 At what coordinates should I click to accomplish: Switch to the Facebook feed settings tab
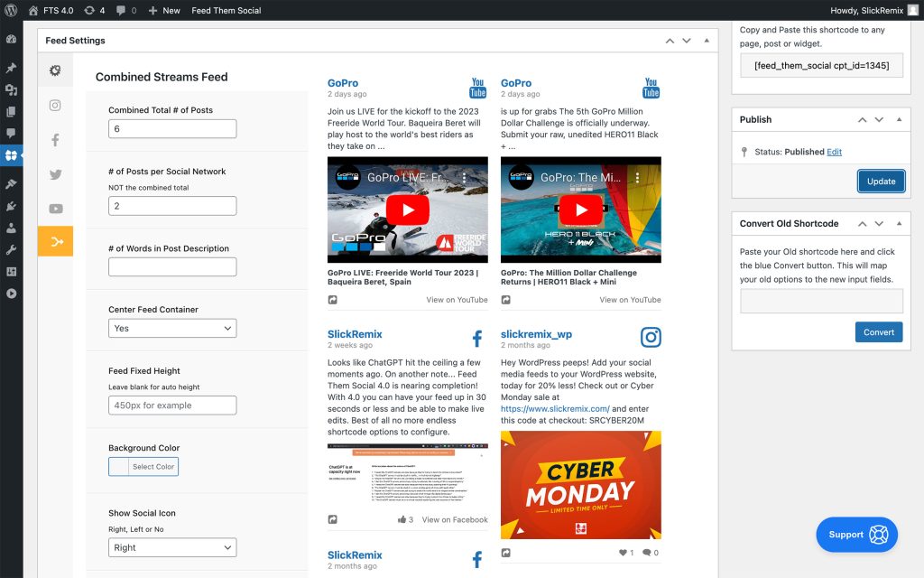(55, 140)
